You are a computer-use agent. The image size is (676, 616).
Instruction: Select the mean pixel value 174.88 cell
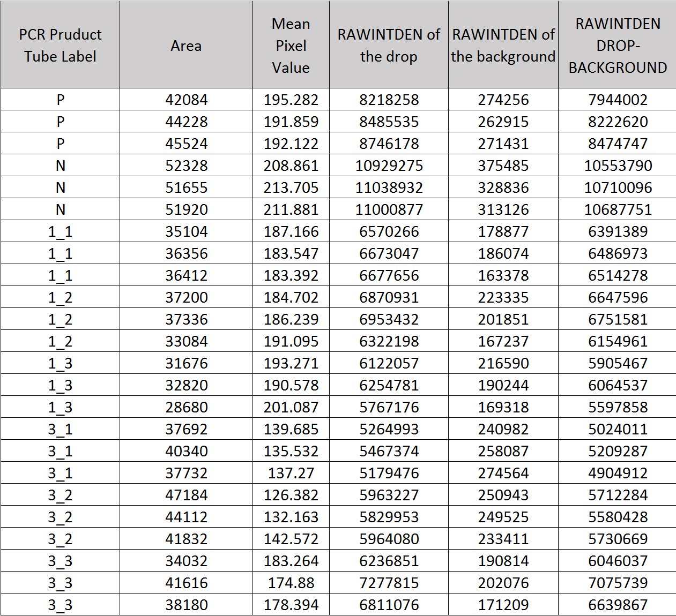(291, 583)
